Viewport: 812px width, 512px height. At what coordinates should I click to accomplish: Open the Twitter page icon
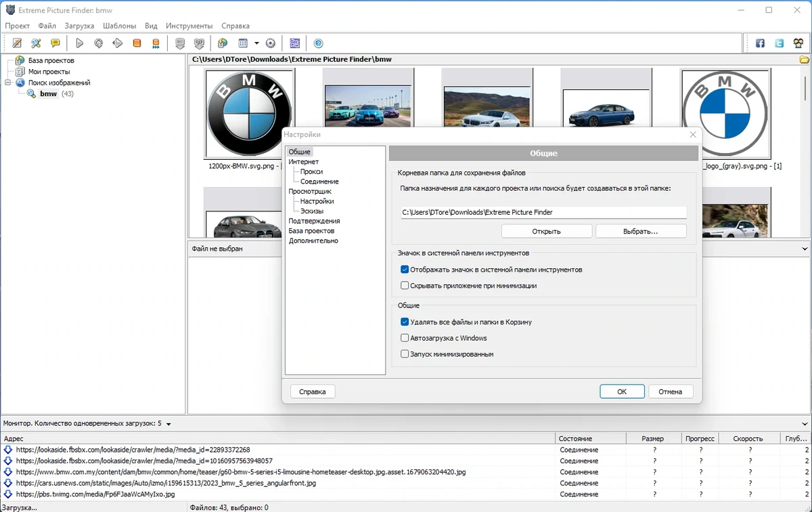780,43
